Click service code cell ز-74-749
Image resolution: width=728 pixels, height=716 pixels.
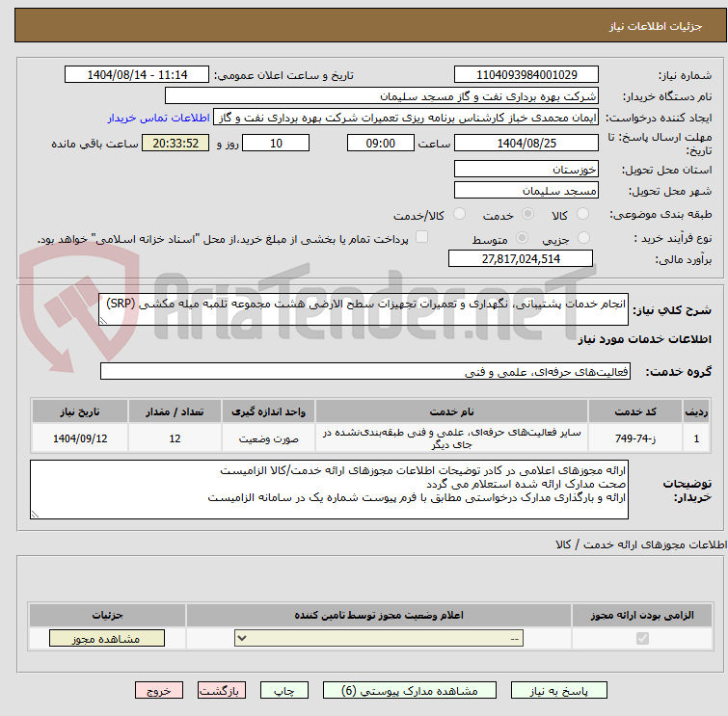pyautogui.click(x=635, y=438)
